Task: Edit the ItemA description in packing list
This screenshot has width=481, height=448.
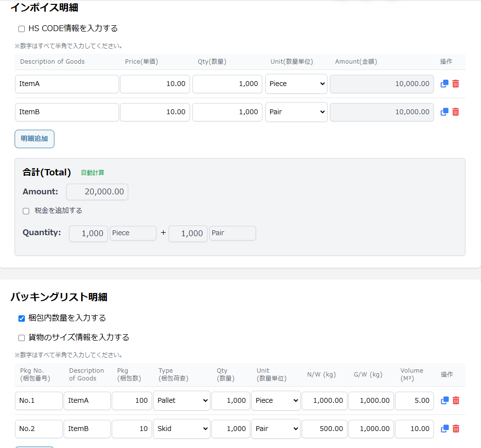Action: [x=87, y=400]
